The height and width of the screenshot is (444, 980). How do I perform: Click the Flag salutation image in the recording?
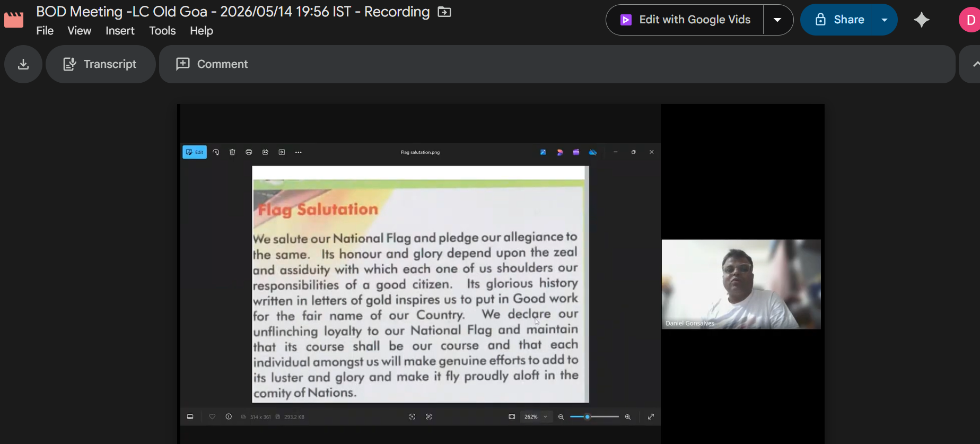tap(421, 284)
